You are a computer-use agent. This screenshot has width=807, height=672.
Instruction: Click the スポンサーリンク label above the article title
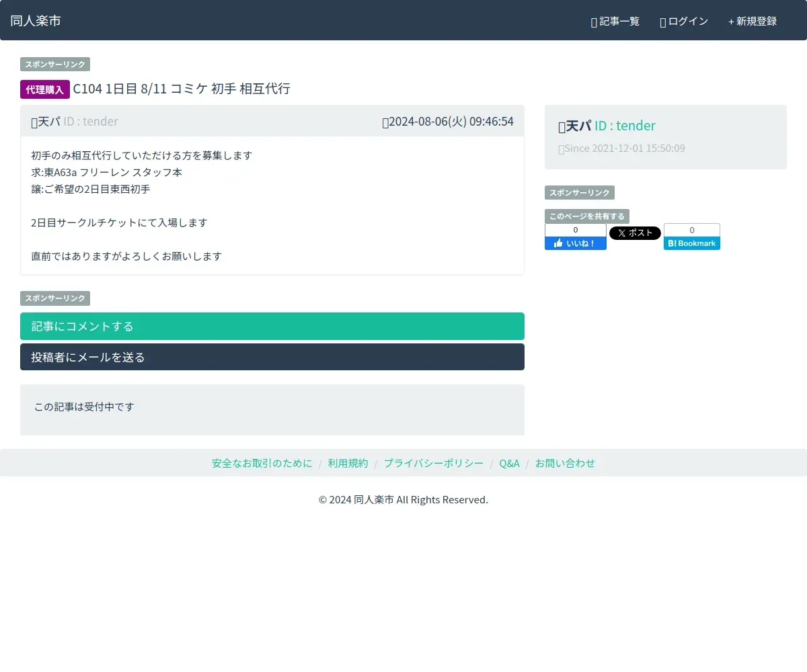pos(55,65)
